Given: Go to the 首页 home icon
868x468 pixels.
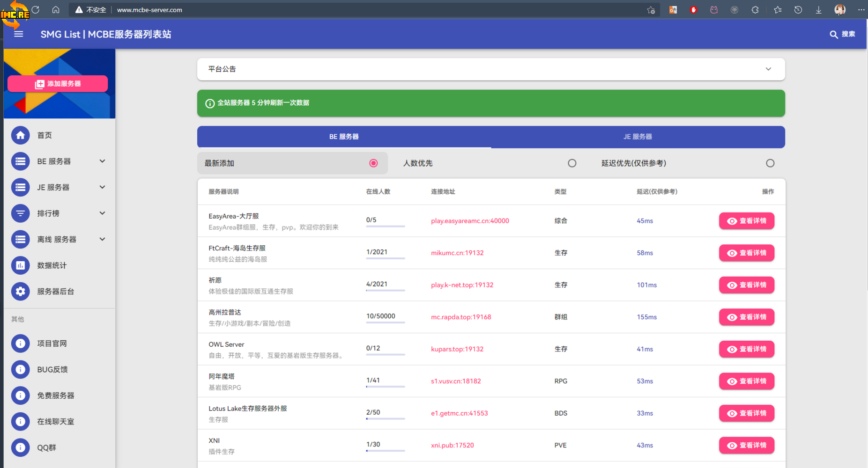Looking at the screenshot, I should pyautogui.click(x=20, y=135).
